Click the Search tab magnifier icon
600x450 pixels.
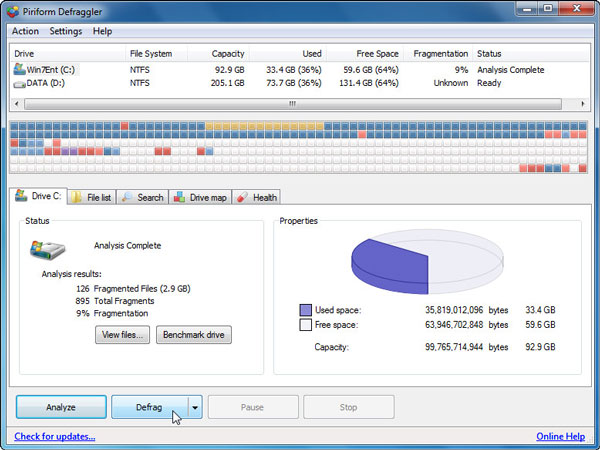tap(128, 197)
